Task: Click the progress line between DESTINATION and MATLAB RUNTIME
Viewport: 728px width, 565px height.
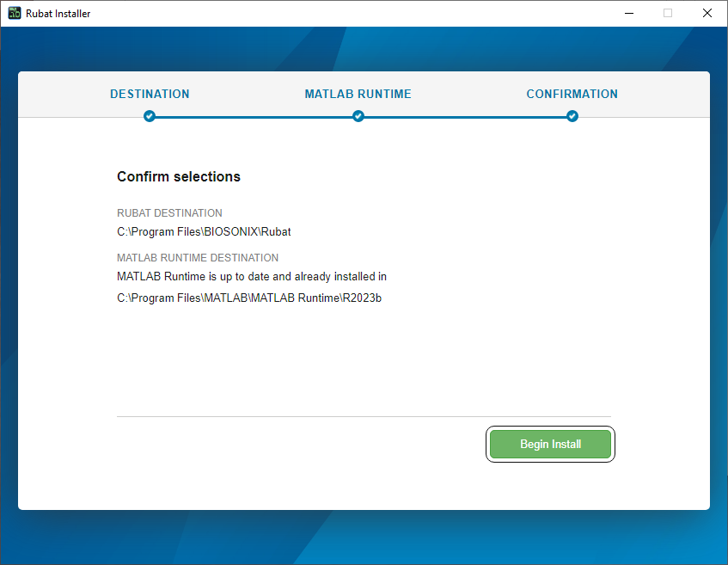Action: click(254, 115)
